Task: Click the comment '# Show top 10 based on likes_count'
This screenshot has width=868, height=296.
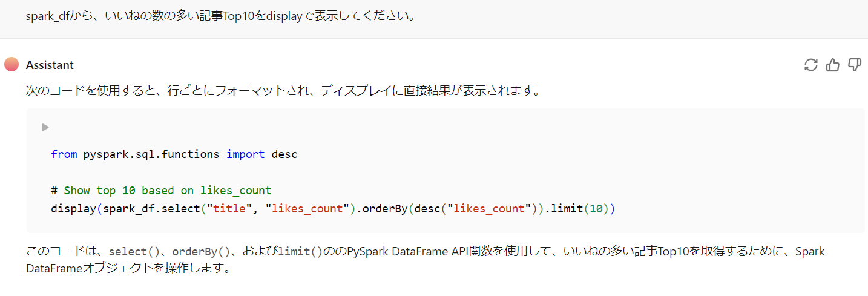Action: pos(161,191)
